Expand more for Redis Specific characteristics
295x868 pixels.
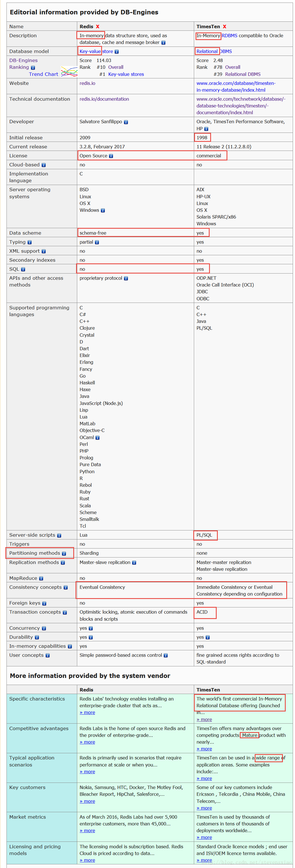87,712
